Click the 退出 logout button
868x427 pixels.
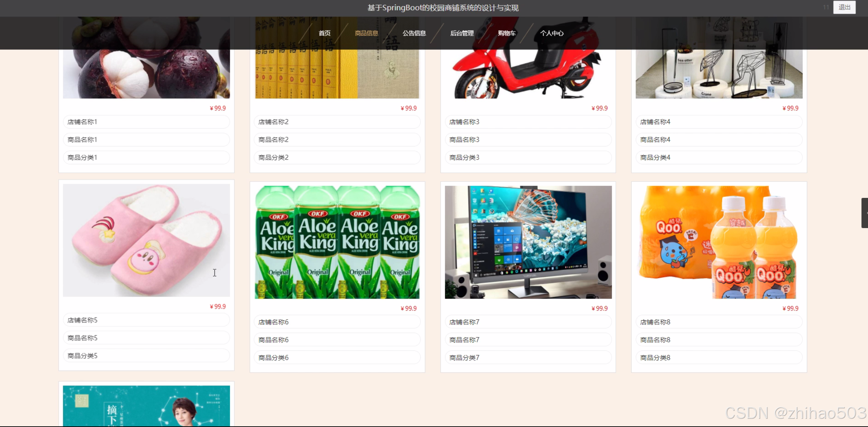coord(844,7)
